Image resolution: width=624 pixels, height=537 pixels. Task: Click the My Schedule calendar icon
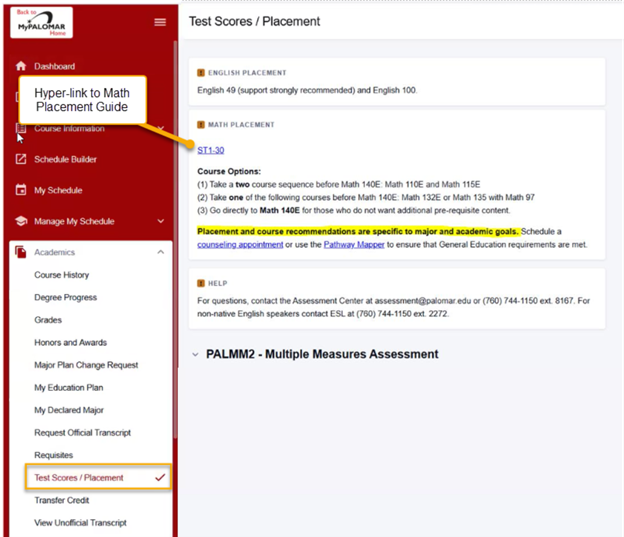coord(21,190)
